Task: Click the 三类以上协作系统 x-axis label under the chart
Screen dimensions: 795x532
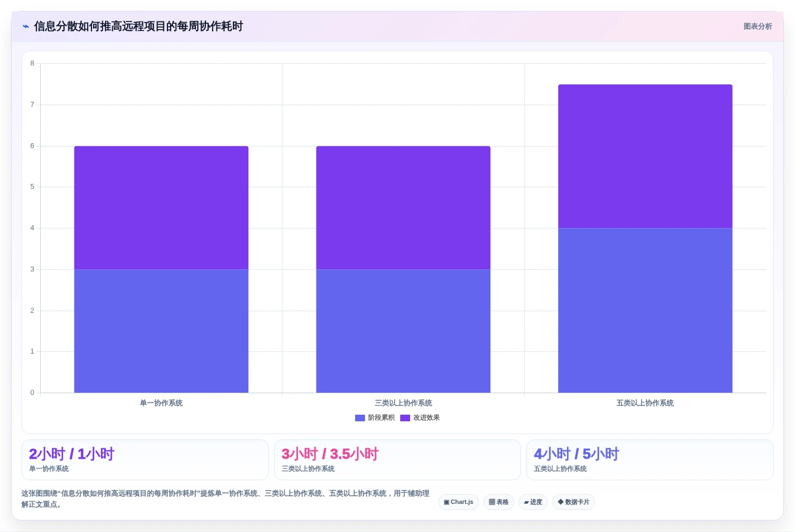Action: (x=403, y=403)
